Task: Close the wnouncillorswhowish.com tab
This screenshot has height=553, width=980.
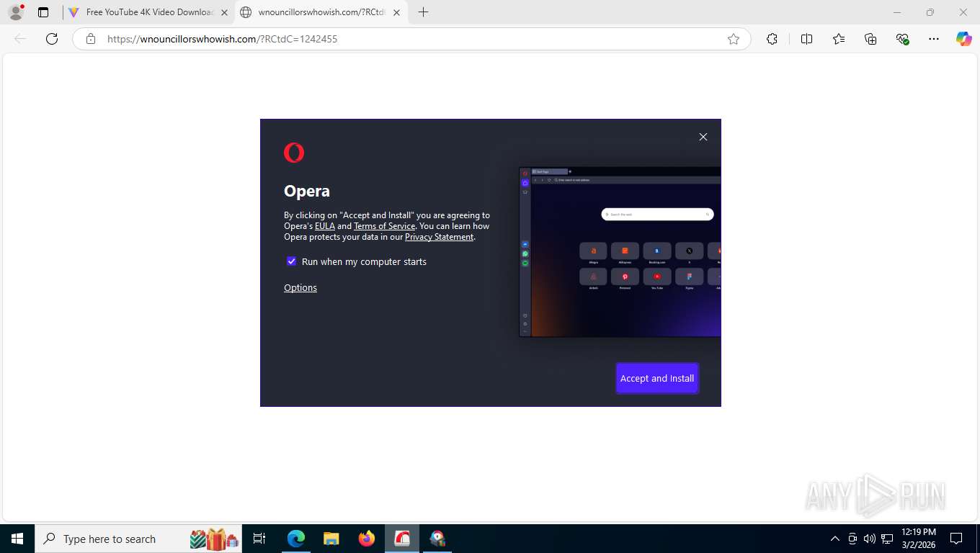Action: coord(396,12)
